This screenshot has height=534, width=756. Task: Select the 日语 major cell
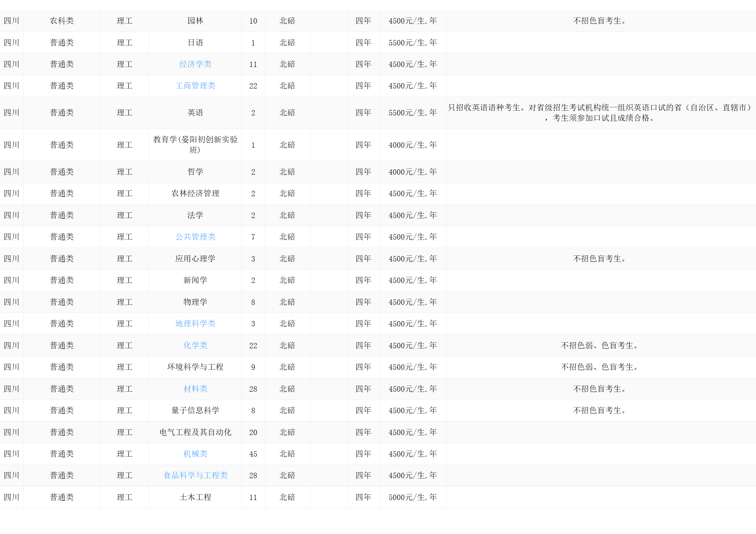195,43
